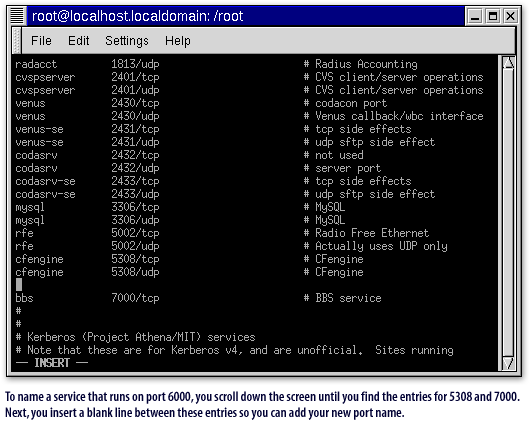Open the Help menu

[x=177, y=41]
